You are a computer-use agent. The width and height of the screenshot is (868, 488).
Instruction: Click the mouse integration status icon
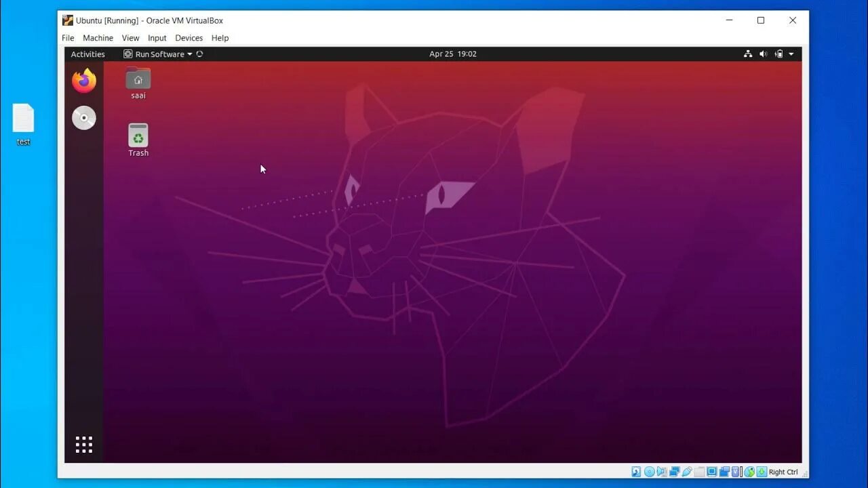[749, 472]
